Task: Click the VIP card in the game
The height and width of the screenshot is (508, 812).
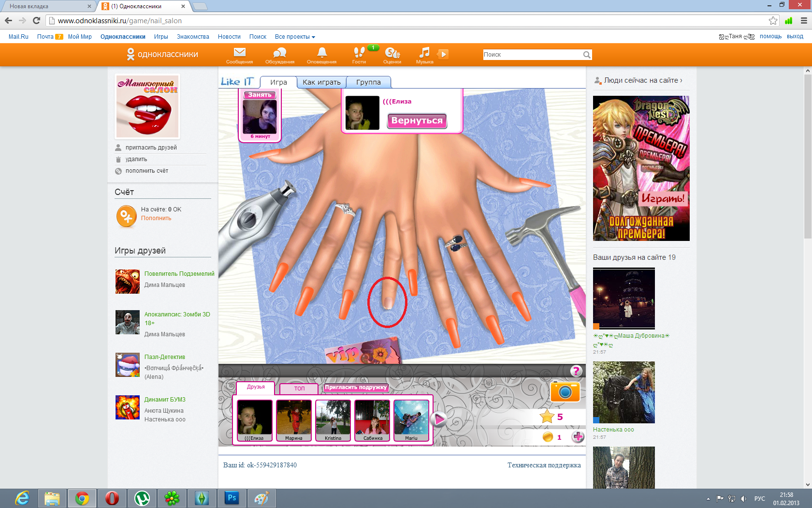Action: point(362,352)
